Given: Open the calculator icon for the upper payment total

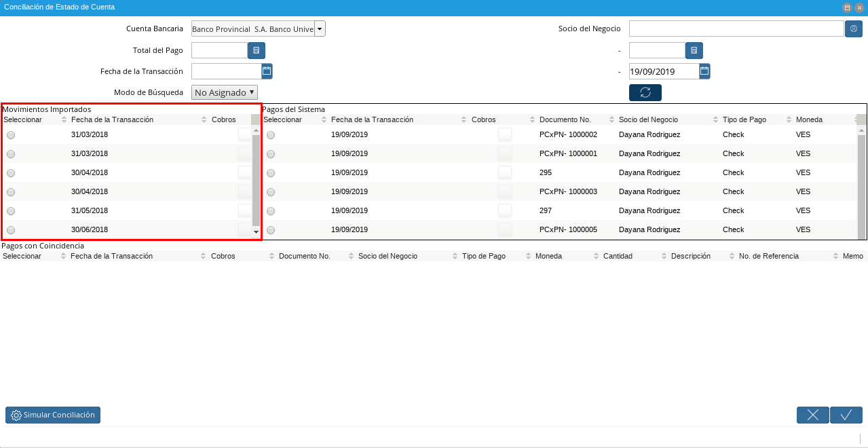Looking at the screenshot, I should [694, 50].
